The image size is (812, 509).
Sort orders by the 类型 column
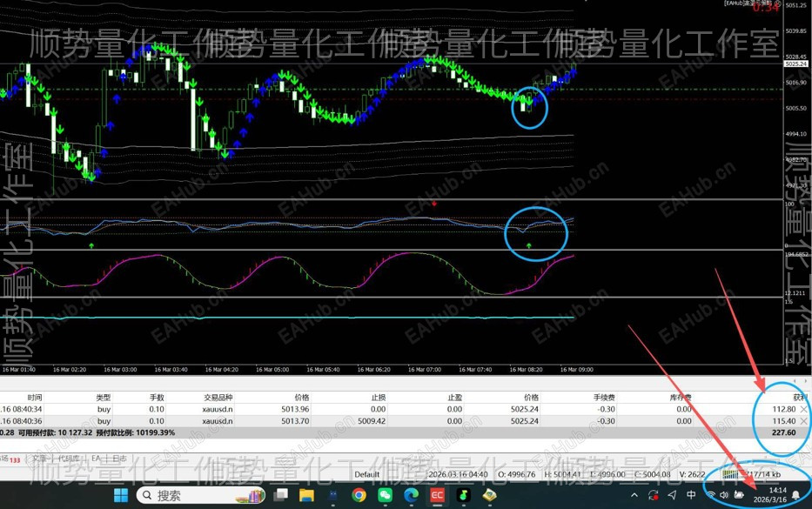click(103, 397)
